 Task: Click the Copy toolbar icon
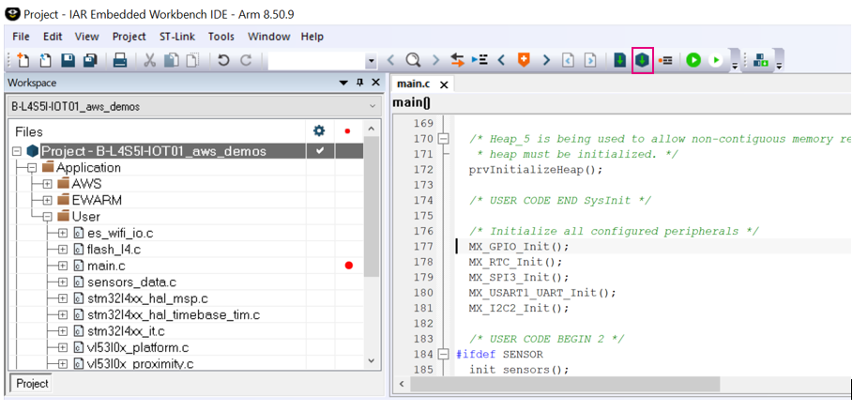coord(172,60)
